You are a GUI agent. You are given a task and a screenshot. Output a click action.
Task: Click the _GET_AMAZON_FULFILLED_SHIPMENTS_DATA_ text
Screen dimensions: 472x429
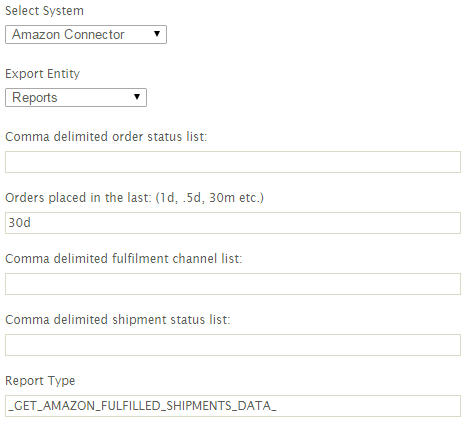[x=142, y=406]
